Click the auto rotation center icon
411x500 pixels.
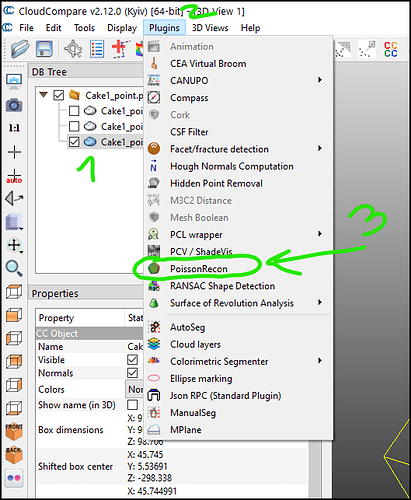point(14,176)
